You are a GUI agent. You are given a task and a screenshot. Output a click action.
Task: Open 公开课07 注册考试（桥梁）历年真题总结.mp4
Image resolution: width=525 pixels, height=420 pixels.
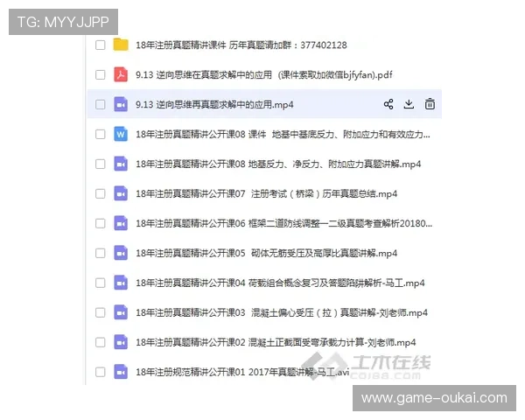point(267,193)
